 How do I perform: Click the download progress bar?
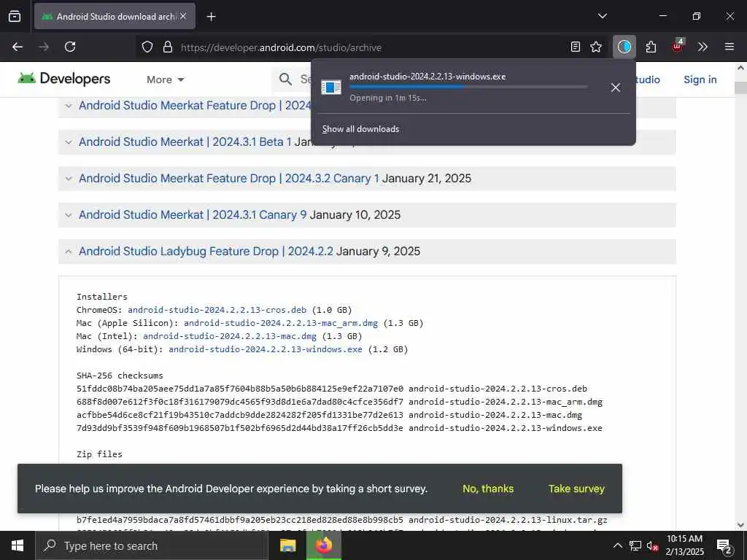pyautogui.click(x=468, y=87)
